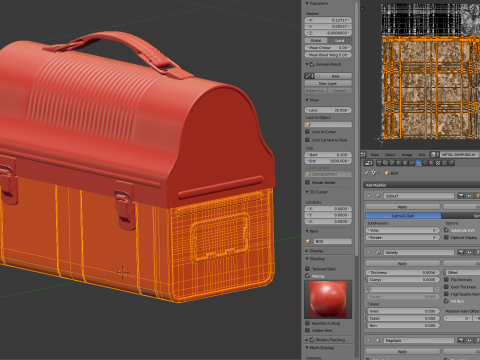Image resolution: width=480 pixels, height=360 pixels.
Task: Click the object icon in Item panel
Action: point(308,241)
